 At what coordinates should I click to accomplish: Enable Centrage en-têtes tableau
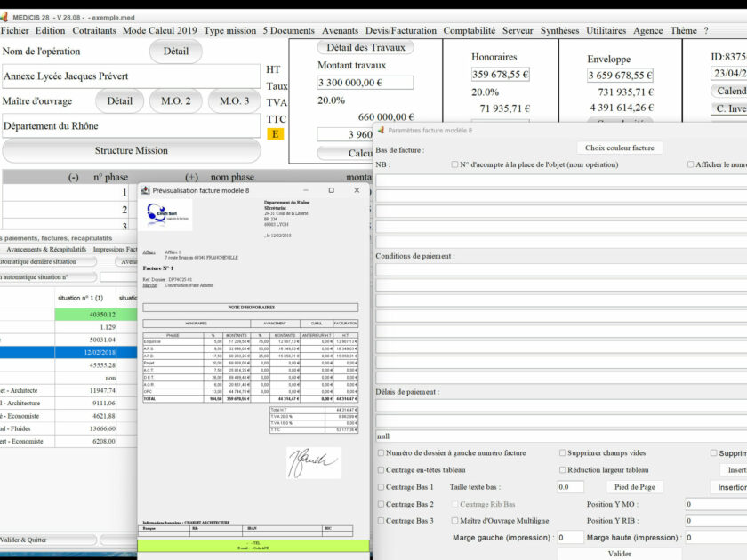[381, 470]
